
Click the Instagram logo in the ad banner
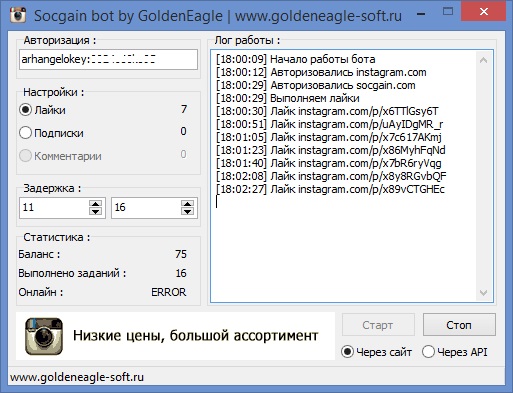click(x=44, y=336)
